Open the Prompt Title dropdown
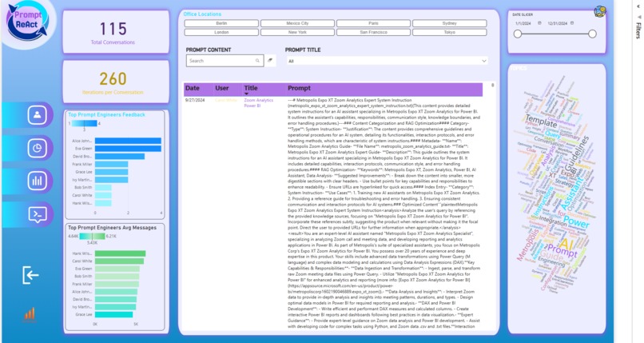This screenshot has width=644, height=343. coord(387,61)
